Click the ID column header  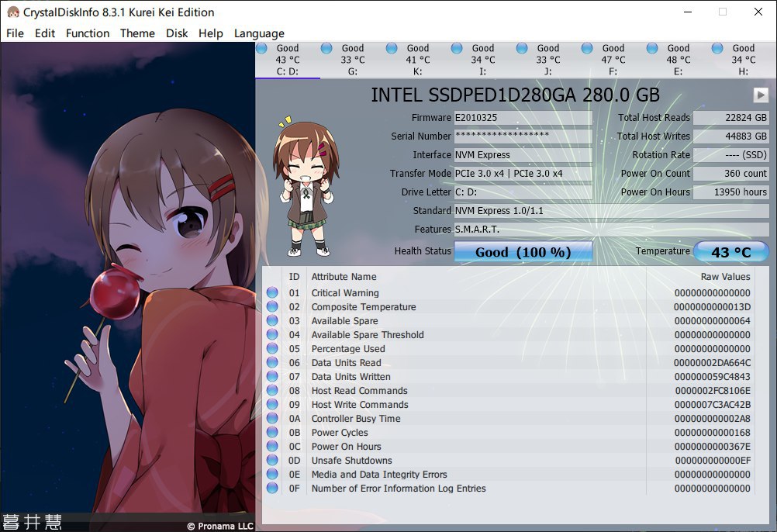point(295,276)
